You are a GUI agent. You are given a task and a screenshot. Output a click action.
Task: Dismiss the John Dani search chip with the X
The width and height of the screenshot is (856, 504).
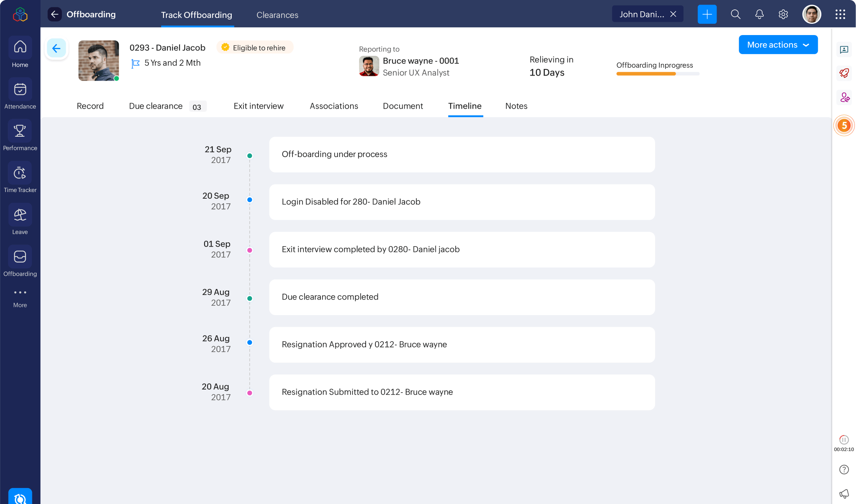(673, 14)
